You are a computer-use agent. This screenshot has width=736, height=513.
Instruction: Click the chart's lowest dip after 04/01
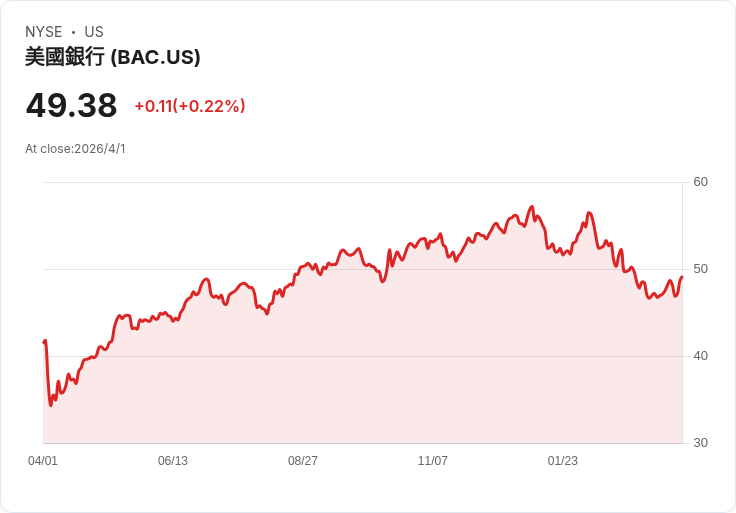[x=51, y=405]
